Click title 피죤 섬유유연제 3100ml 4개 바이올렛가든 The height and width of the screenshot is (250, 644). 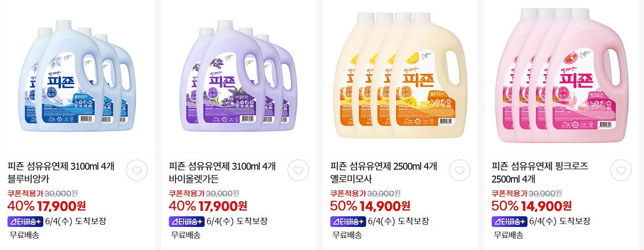click(x=222, y=172)
